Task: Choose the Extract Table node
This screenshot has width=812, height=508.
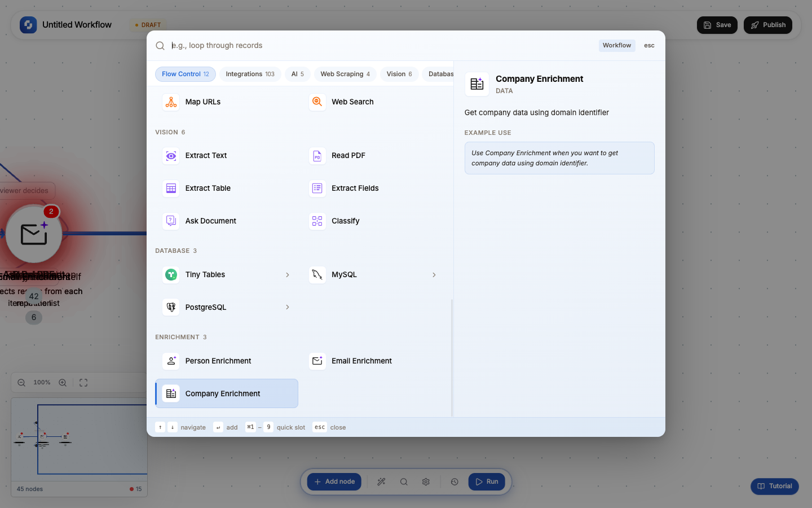Action: click(x=227, y=189)
